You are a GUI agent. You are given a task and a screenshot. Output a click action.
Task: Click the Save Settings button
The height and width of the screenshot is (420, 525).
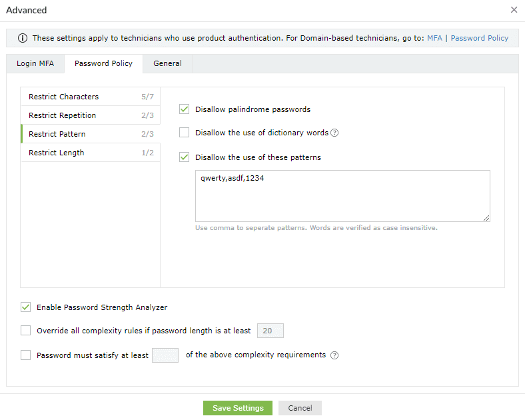(238, 408)
